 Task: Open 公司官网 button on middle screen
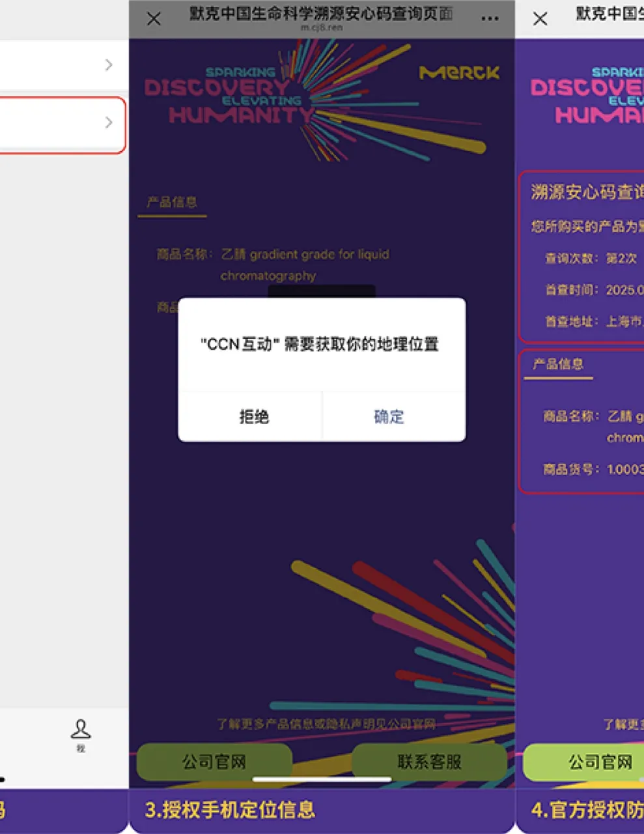214,762
